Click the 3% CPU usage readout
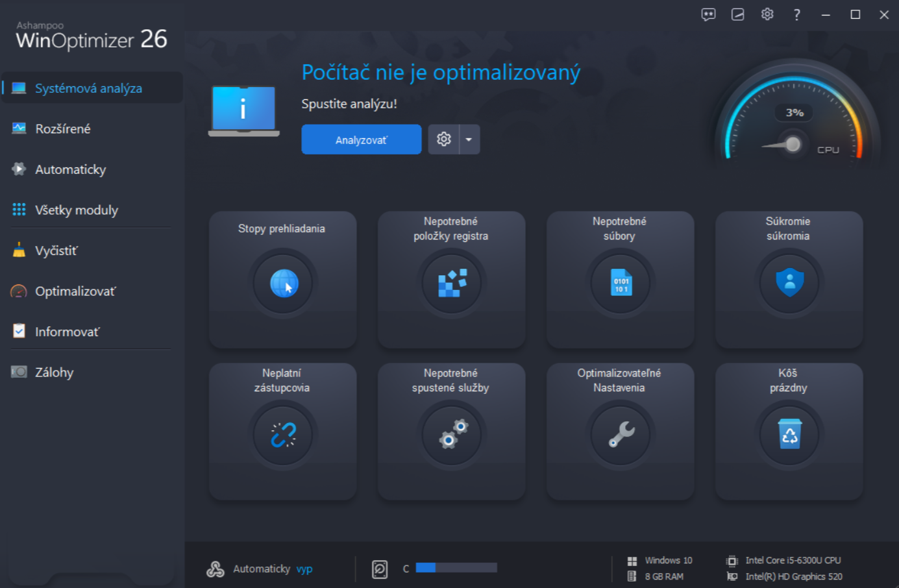This screenshot has height=588, width=899. click(x=794, y=113)
